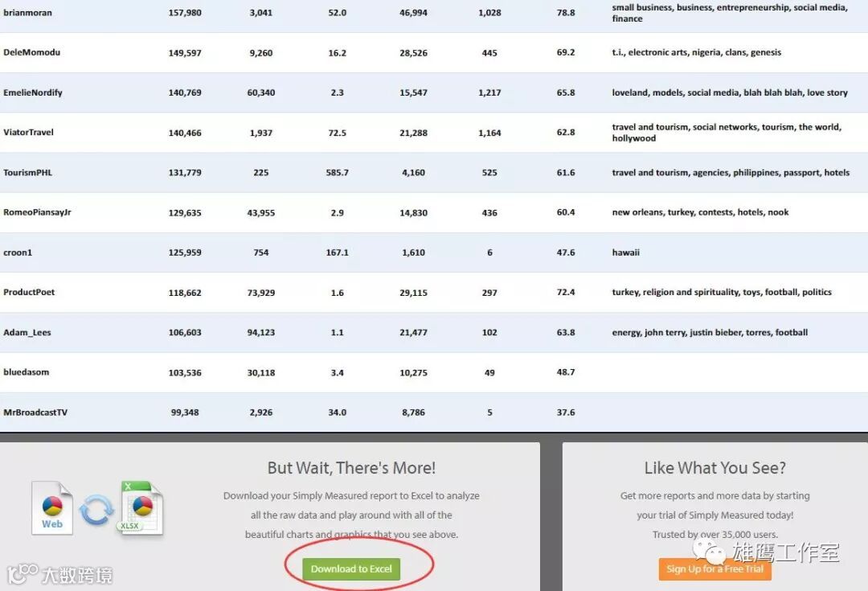Click 'Like What You See?' heading
Image resolution: width=868 pixels, height=591 pixels.
tap(714, 468)
